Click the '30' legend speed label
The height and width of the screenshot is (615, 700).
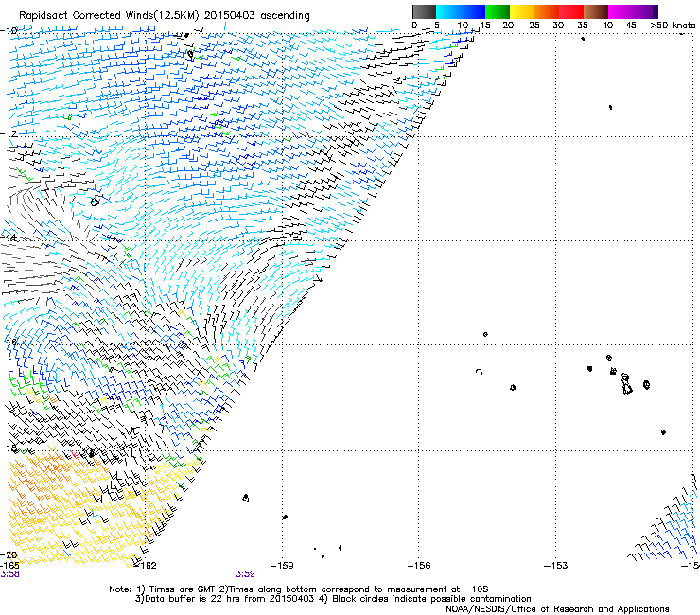tap(558, 26)
